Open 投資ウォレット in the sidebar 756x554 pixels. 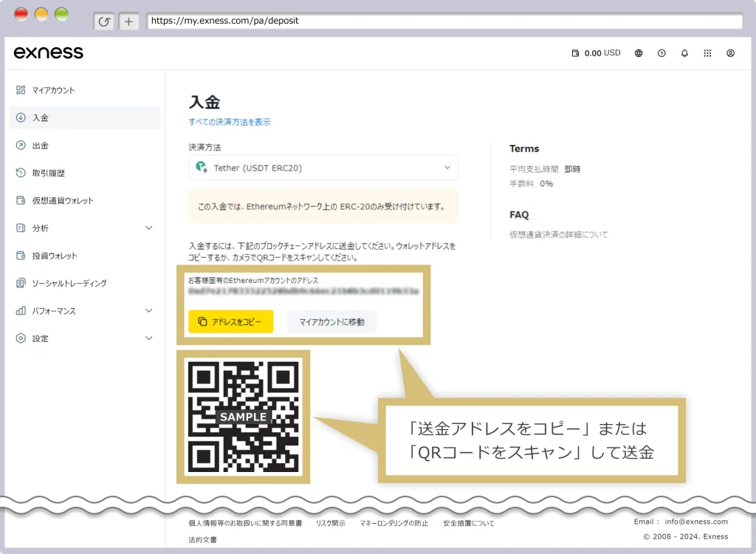[x=84, y=256]
